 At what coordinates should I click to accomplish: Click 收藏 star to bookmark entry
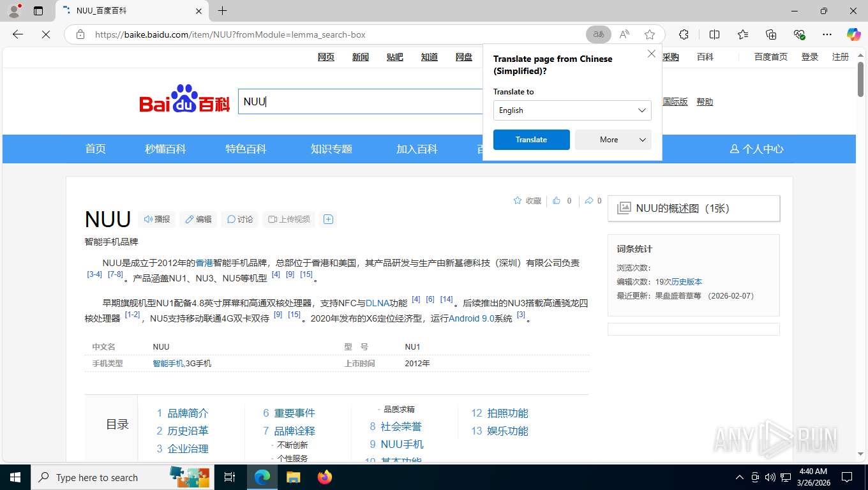point(527,200)
